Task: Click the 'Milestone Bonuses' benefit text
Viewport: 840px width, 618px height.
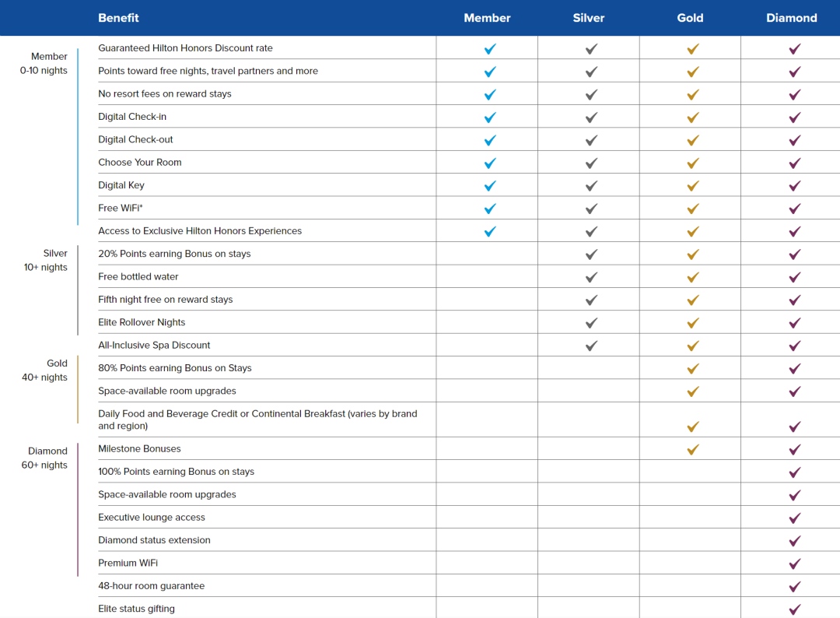Action: pyautogui.click(x=139, y=448)
